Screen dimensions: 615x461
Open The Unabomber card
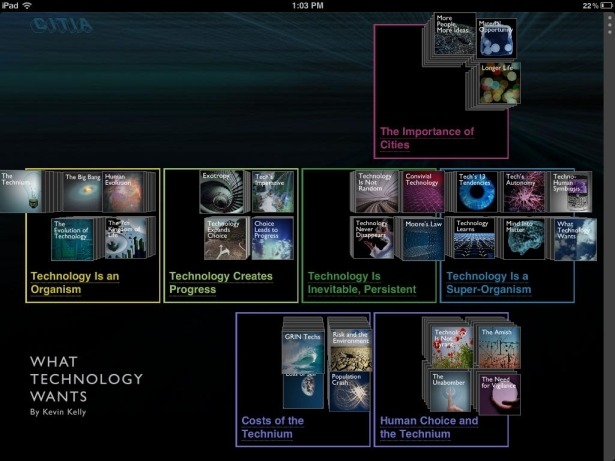click(451, 394)
